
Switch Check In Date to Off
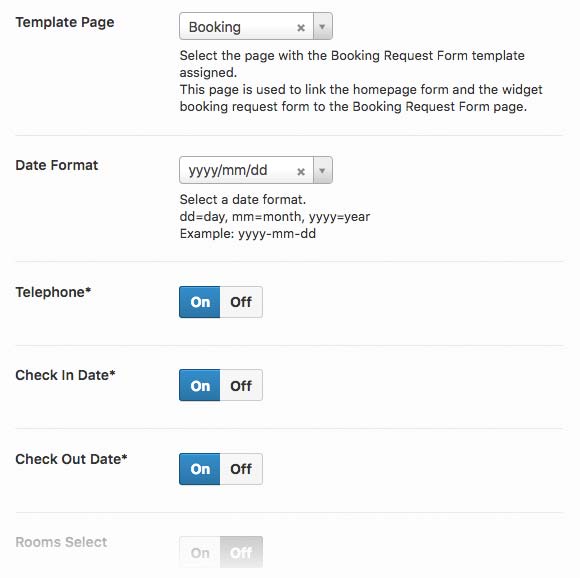point(241,385)
